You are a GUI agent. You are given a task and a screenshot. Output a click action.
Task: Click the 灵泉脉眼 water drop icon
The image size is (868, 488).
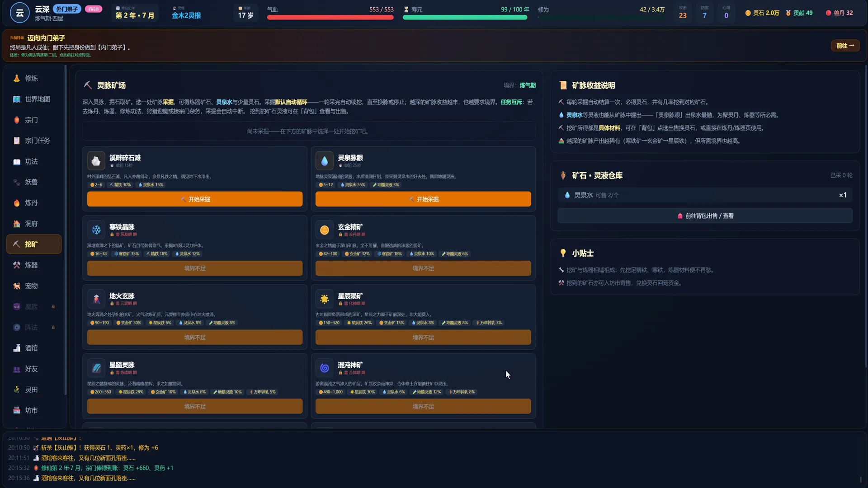coord(324,161)
